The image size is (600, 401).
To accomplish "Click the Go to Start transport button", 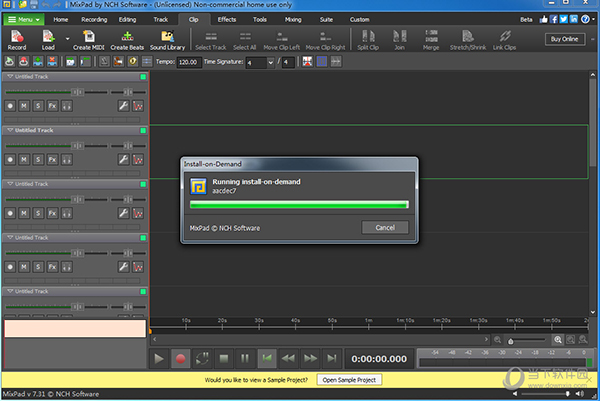I will tap(267, 359).
